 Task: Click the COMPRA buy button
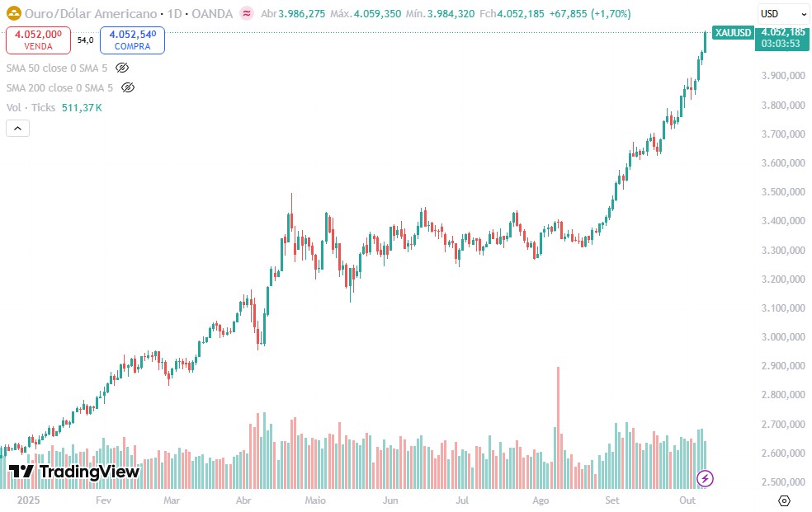click(x=132, y=40)
